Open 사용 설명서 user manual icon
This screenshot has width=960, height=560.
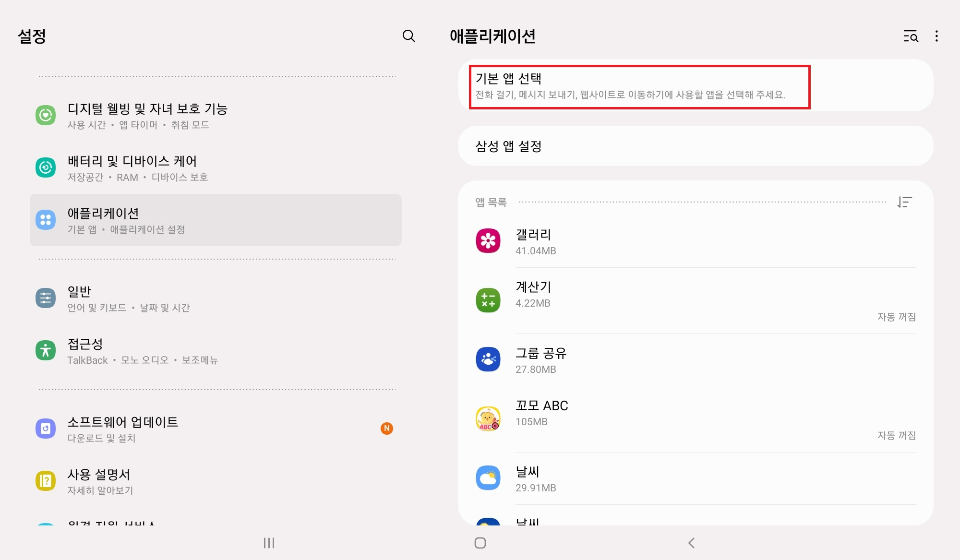[x=46, y=481]
